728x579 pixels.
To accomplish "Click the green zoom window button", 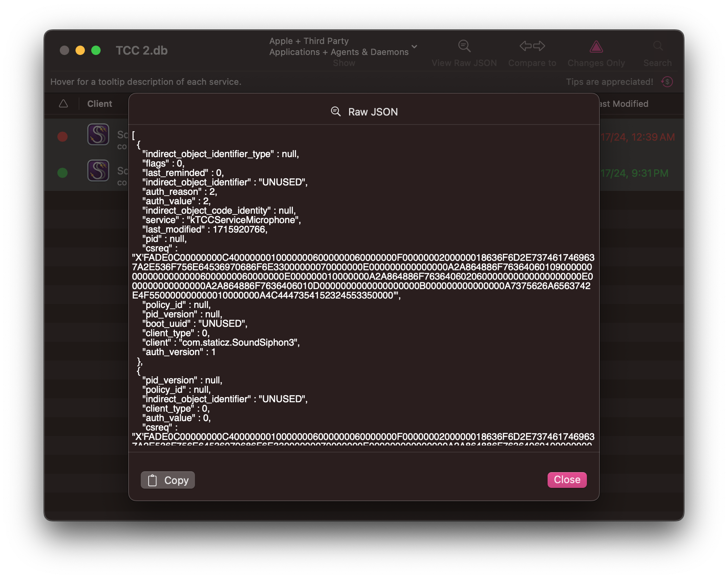I will pos(96,50).
